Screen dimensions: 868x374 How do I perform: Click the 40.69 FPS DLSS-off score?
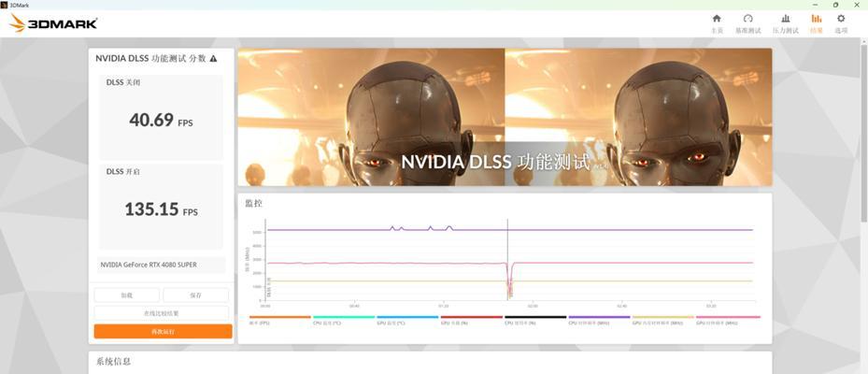click(x=161, y=120)
